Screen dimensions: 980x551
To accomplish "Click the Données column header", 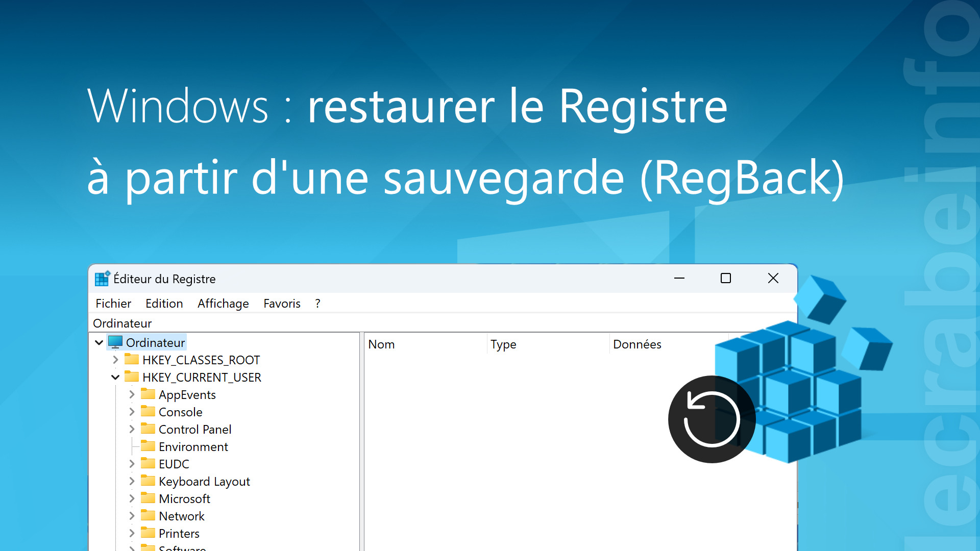I will click(x=669, y=344).
